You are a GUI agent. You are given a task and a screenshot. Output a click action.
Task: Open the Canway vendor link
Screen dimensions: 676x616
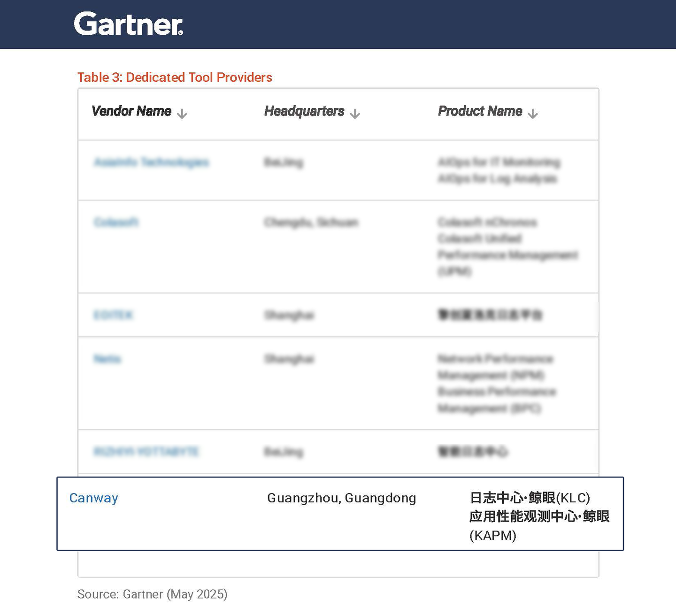pyautogui.click(x=94, y=498)
